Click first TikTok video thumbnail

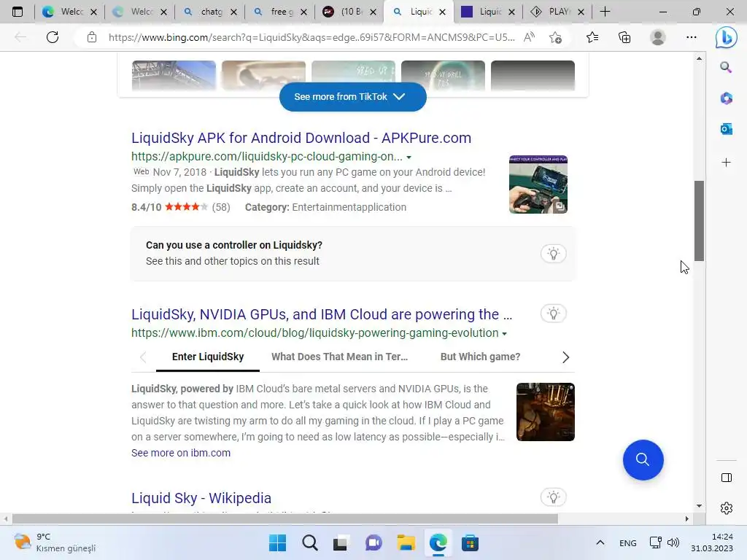pyautogui.click(x=174, y=75)
